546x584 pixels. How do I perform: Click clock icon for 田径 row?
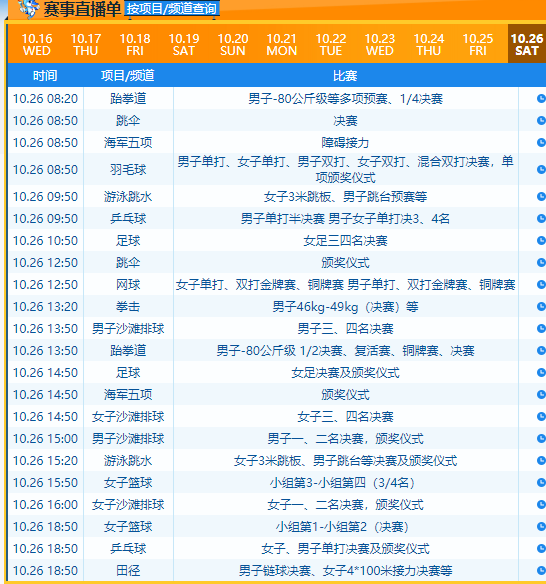pos(541,570)
